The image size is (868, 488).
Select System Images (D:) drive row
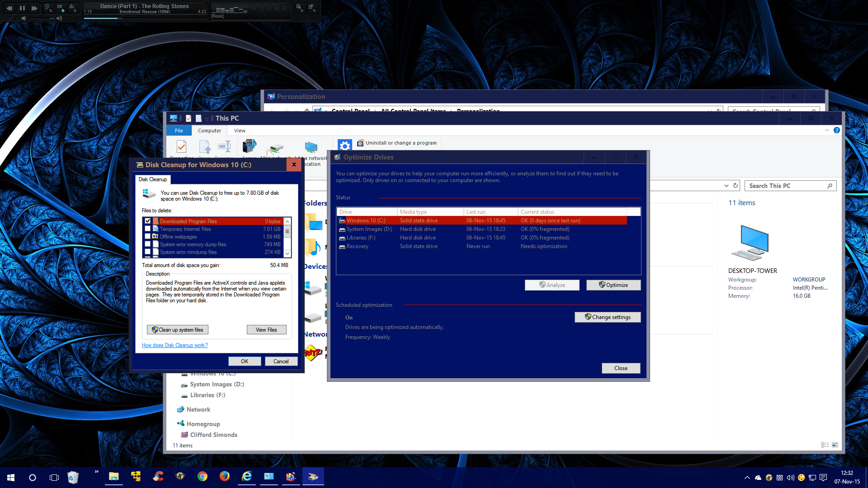click(x=481, y=229)
